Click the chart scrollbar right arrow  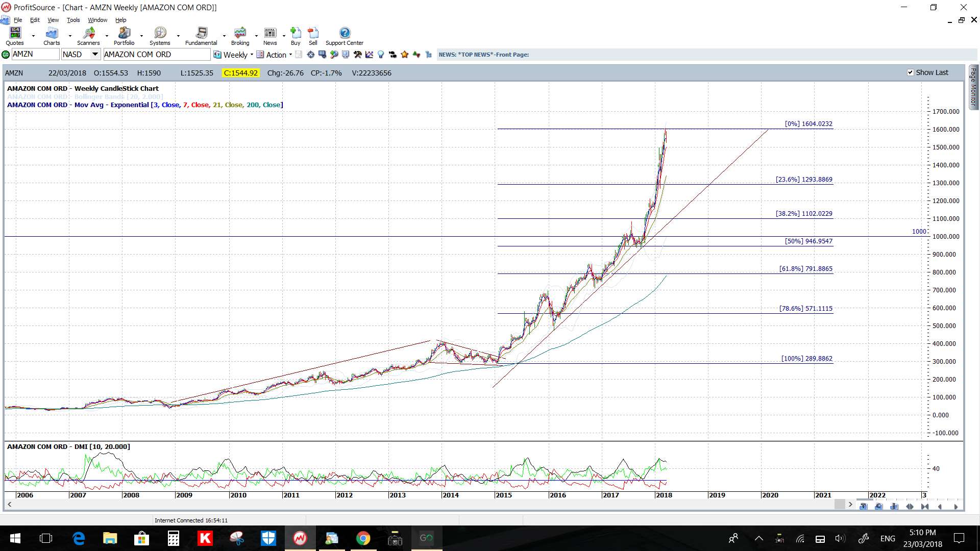coord(850,505)
